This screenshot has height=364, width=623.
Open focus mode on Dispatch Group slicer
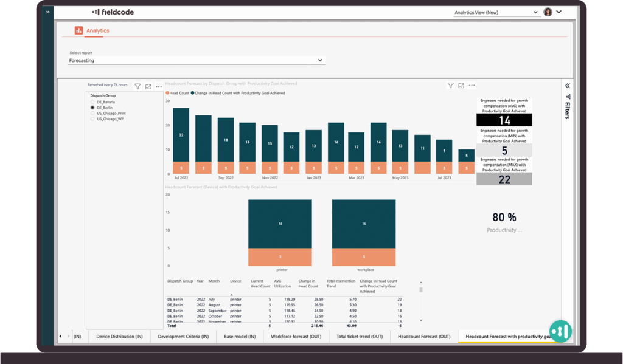pyautogui.click(x=148, y=86)
